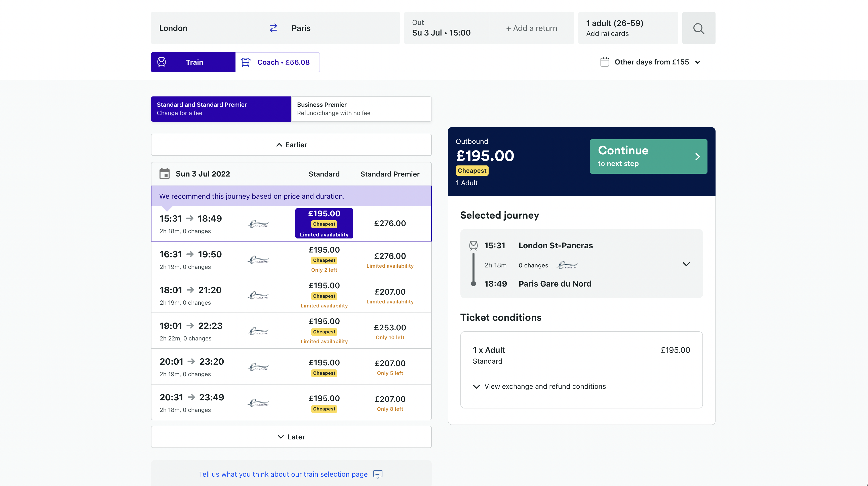Screen dimensions: 868x486
Task: Click Eurostar logo on 20:01 journey row
Action: tap(258, 367)
